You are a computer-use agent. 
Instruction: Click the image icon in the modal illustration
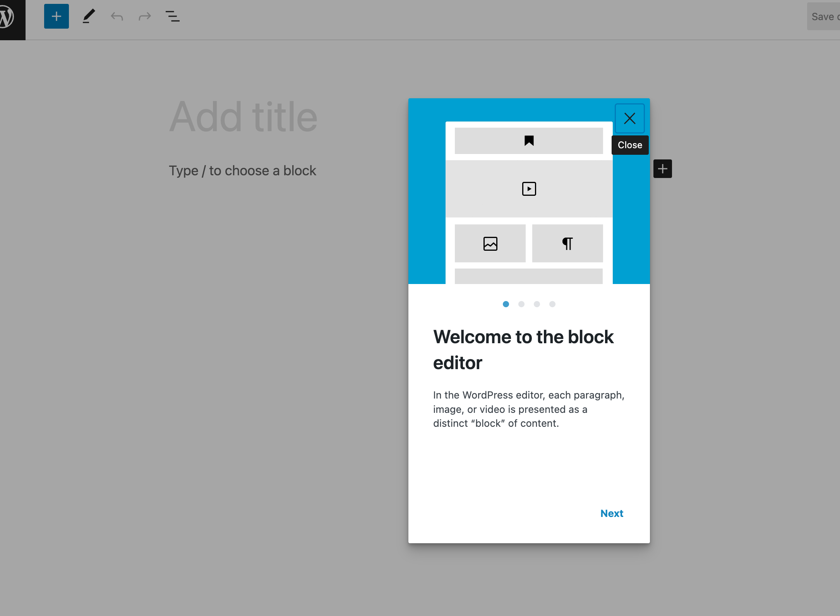click(490, 243)
